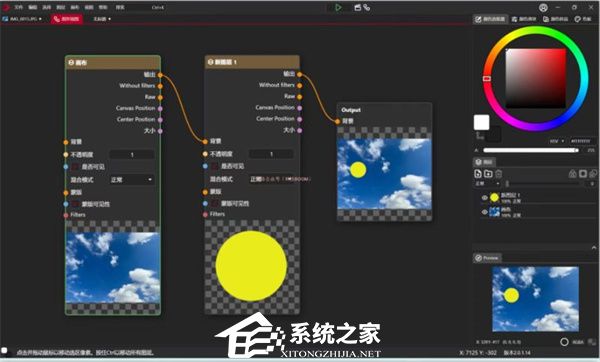Toggle mask visibility checkbox in second node
Image resolution: width=600 pixels, height=362 pixels.
pos(215,204)
